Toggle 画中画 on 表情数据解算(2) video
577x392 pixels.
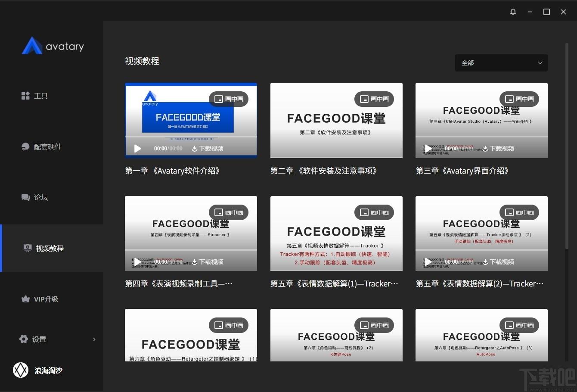(519, 212)
